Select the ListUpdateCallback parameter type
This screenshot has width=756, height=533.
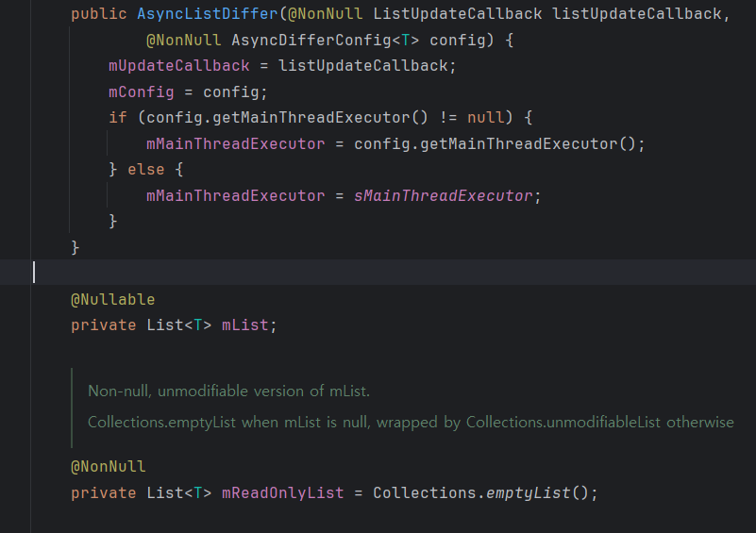(x=457, y=13)
